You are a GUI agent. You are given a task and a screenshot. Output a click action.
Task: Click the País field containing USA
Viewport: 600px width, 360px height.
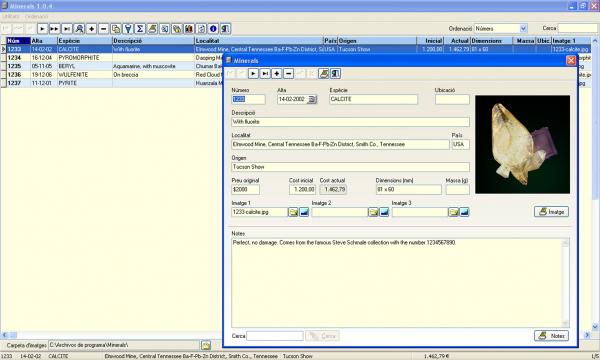click(x=461, y=145)
